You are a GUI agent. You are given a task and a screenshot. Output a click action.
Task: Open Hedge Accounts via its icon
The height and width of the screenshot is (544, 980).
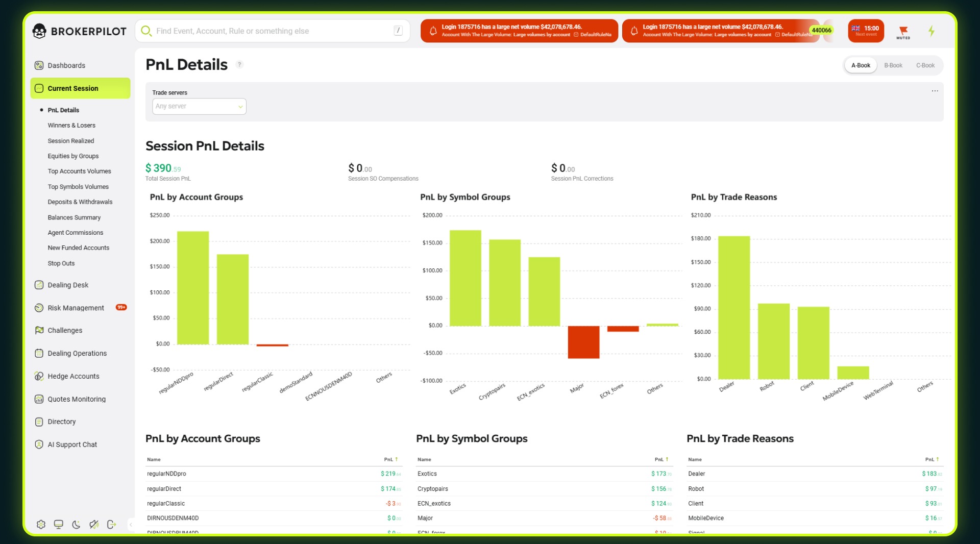pyautogui.click(x=39, y=376)
